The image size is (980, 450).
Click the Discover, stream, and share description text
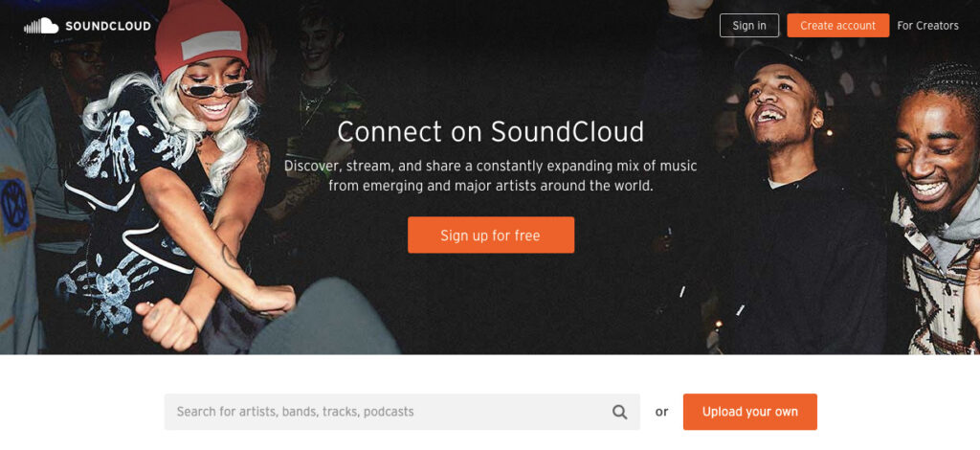[x=491, y=176]
